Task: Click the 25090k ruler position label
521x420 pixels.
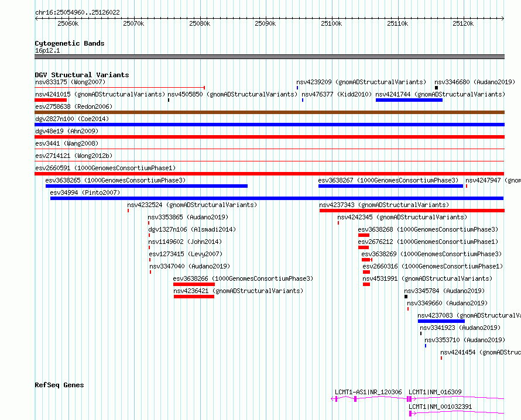Action: tap(265, 23)
